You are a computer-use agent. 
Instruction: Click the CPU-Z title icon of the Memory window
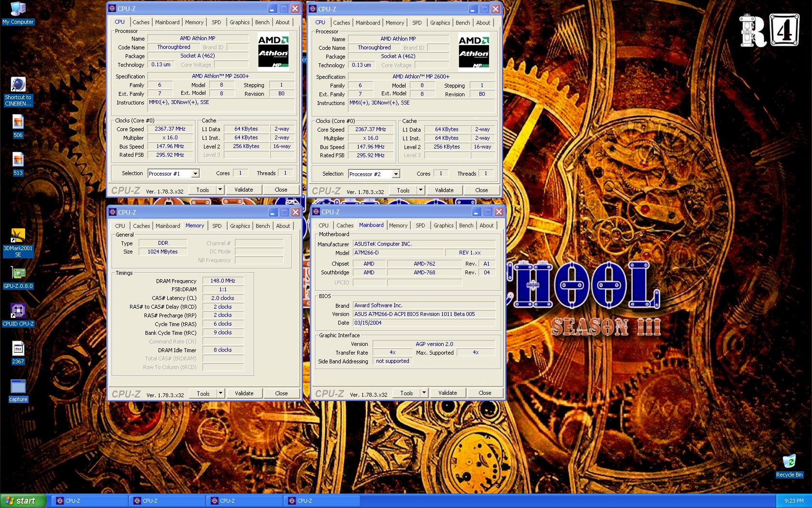click(x=113, y=212)
